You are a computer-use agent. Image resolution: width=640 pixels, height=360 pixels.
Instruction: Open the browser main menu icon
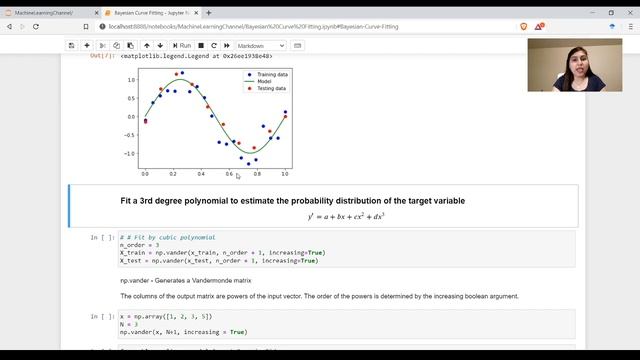(x=631, y=27)
